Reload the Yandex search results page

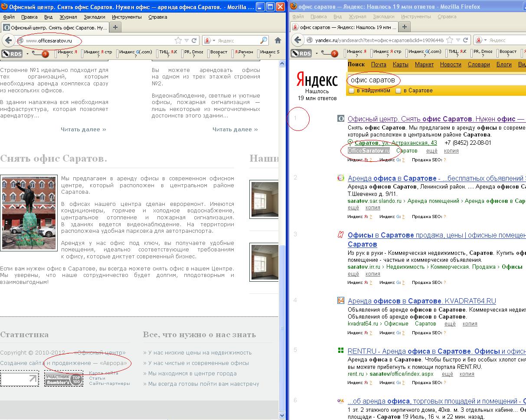coord(466,40)
